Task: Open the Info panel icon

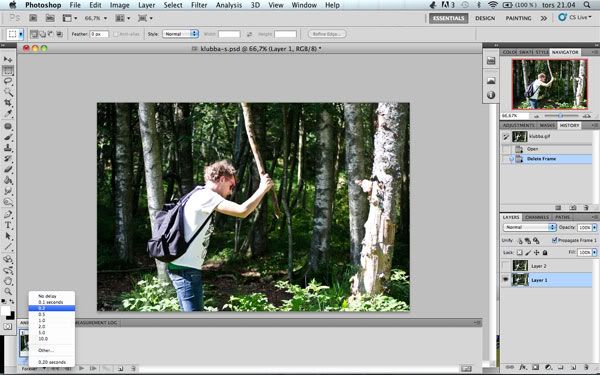Action: point(491,95)
